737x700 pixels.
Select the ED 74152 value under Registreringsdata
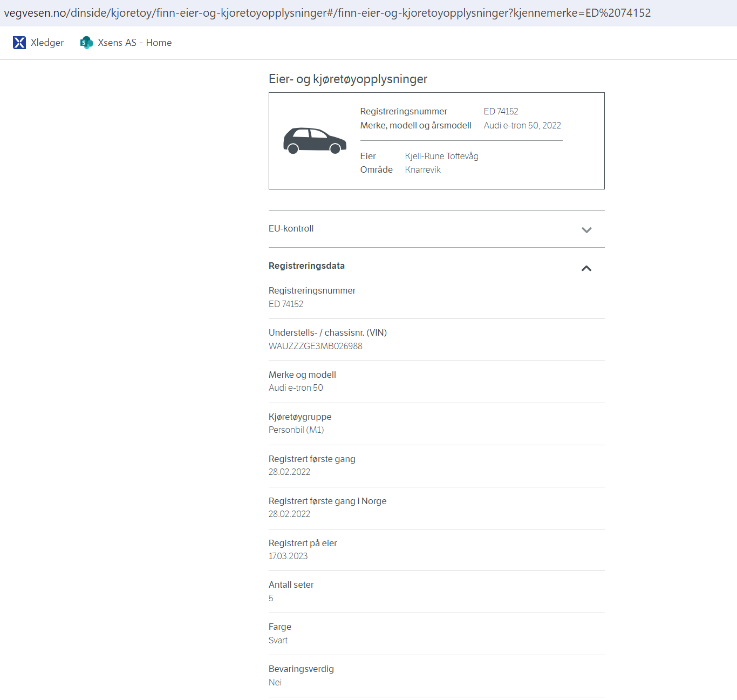(286, 304)
